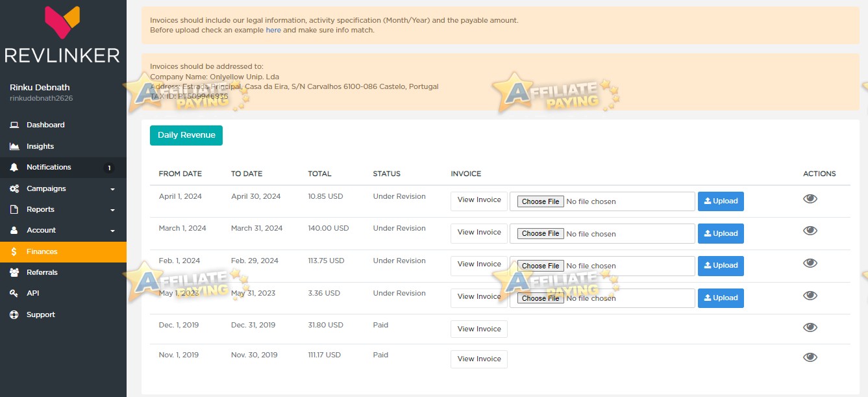Click the Finances dollar icon
The image size is (868, 397).
pos(14,251)
